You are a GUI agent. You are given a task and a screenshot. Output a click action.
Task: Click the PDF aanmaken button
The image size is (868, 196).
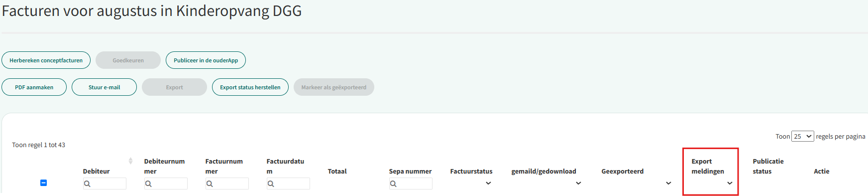coord(34,87)
